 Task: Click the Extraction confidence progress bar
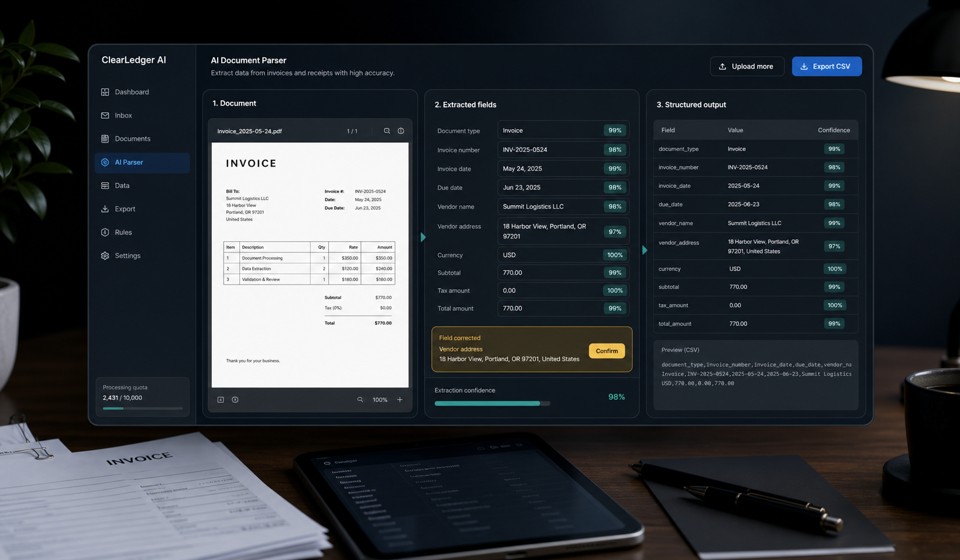click(492, 403)
